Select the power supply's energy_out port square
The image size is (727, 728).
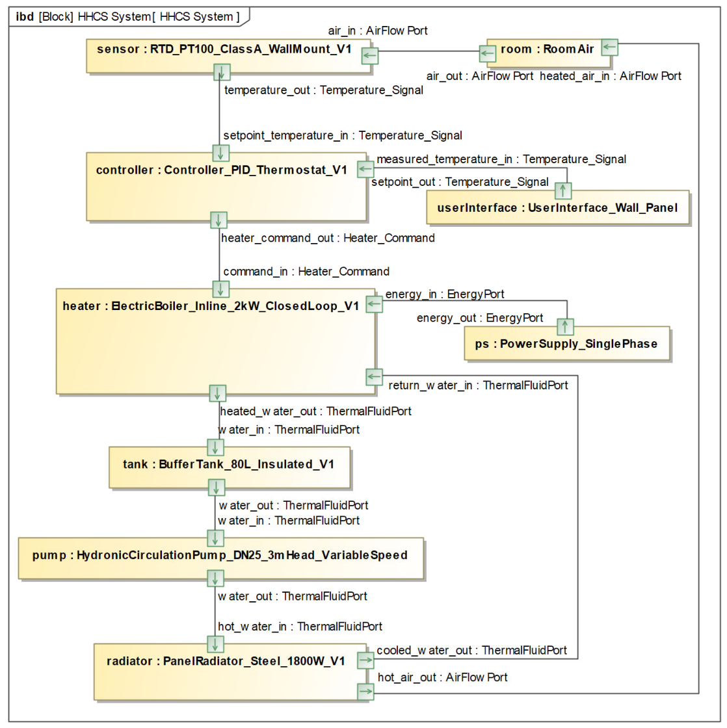[565, 326]
